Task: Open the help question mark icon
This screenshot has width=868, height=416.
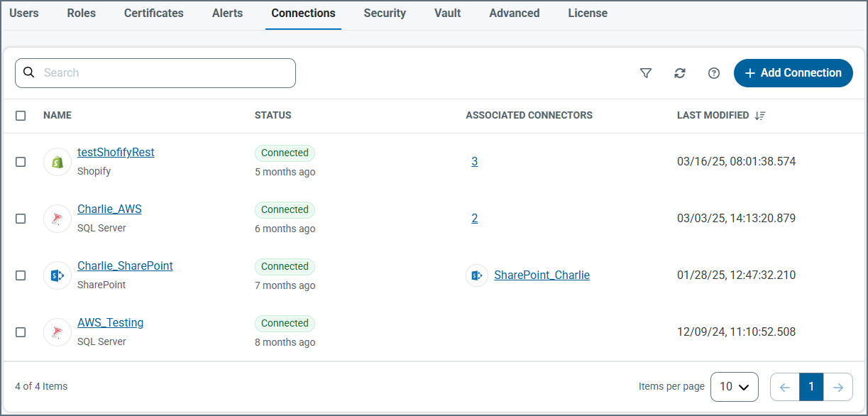Action: coord(714,73)
